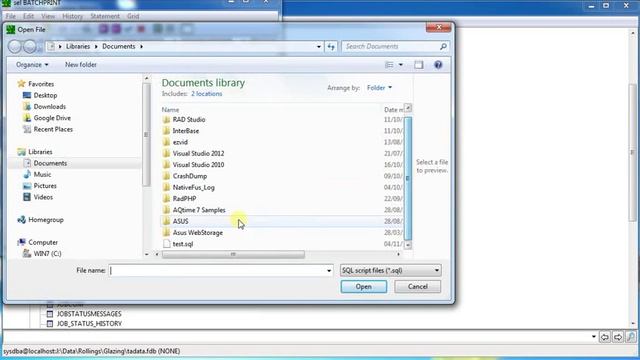Viewport: 640px width, 360px height.
Task: Open the SQL script files type dropdown
Action: (x=391, y=271)
